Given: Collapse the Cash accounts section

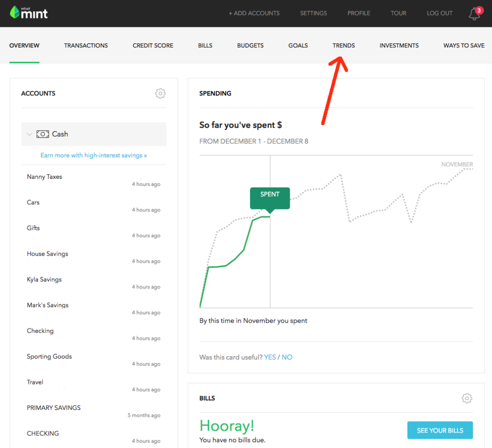Looking at the screenshot, I should coord(29,134).
